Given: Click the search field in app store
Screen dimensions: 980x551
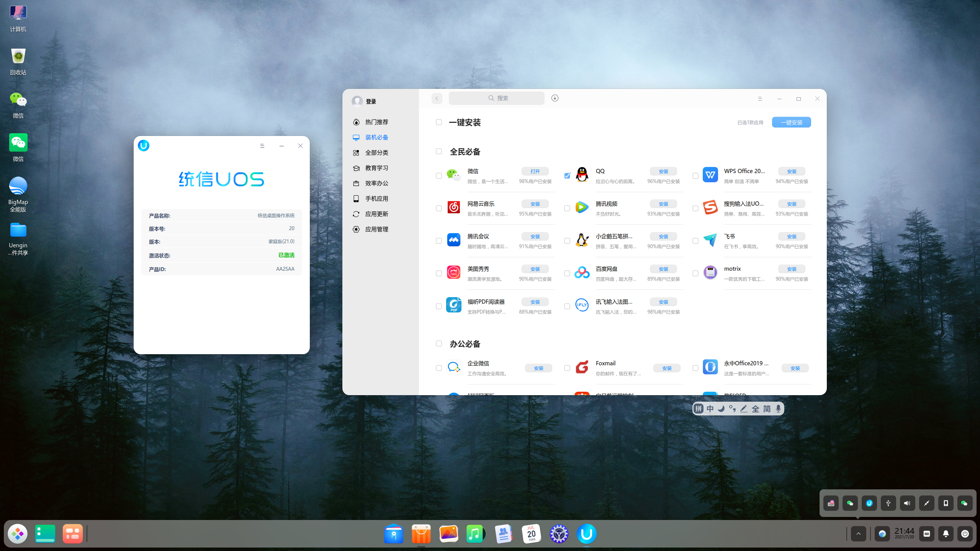Looking at the screenshot, I should (x=496, y=98).
